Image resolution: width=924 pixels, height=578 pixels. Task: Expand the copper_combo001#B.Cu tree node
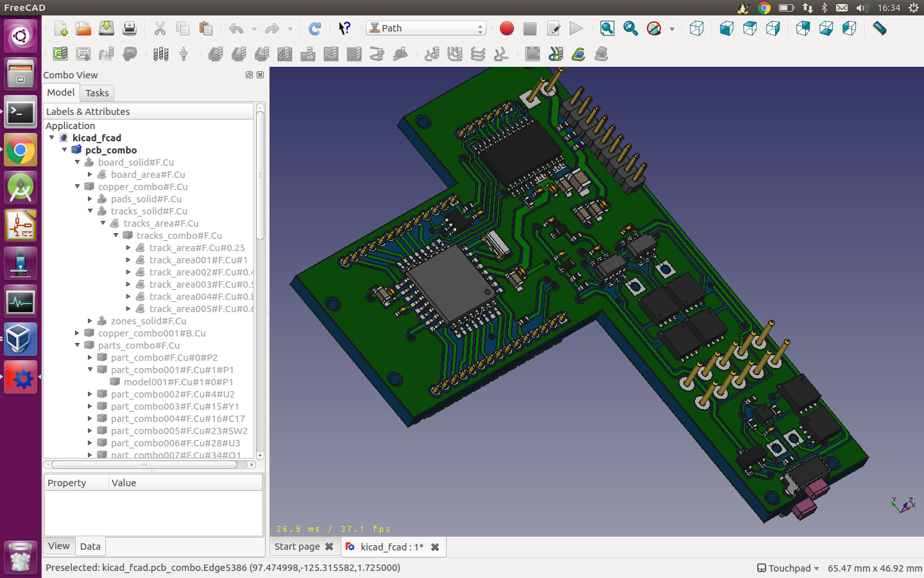(78, 333)
